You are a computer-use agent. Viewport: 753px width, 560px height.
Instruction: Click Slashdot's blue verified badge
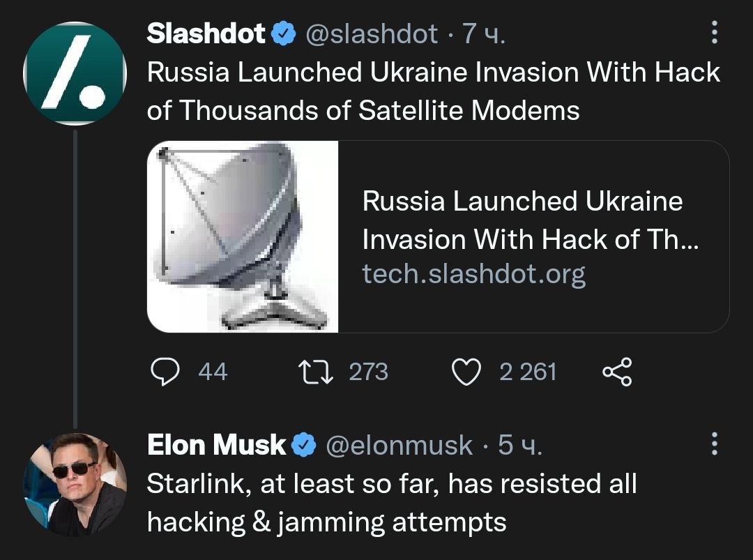click(x=283, y=33)
